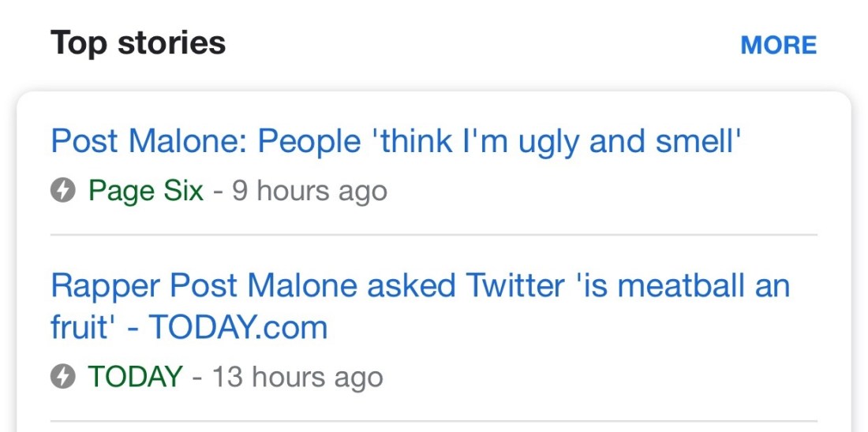Open the 'think I'm ugly and smell' headline
This screenshot has width=868, height=432.
click(396, 142)
